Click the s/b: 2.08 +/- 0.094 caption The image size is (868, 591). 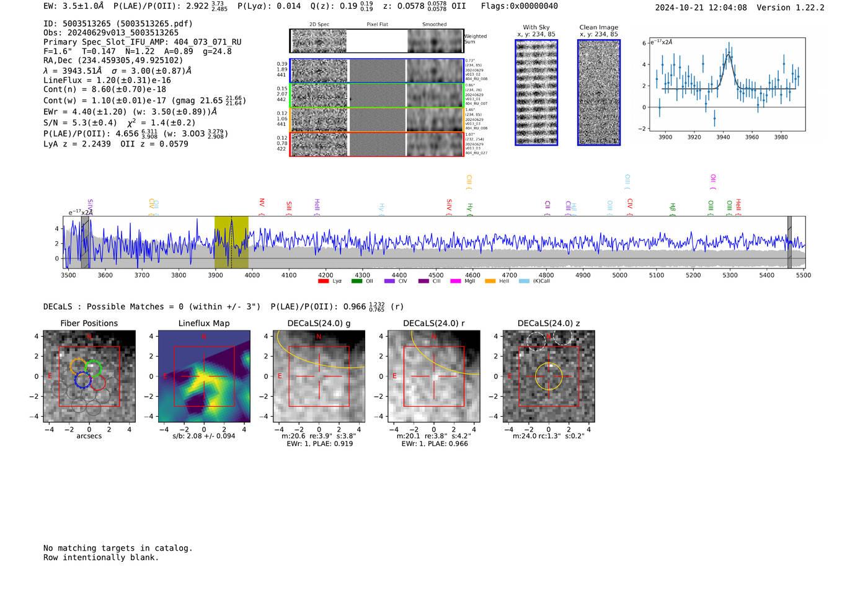coord(204,436)
